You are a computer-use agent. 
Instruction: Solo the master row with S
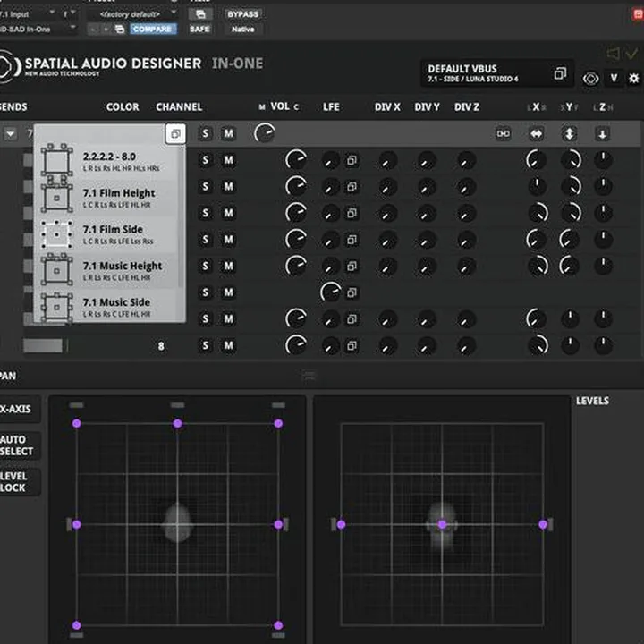click(x=206, y=133)
